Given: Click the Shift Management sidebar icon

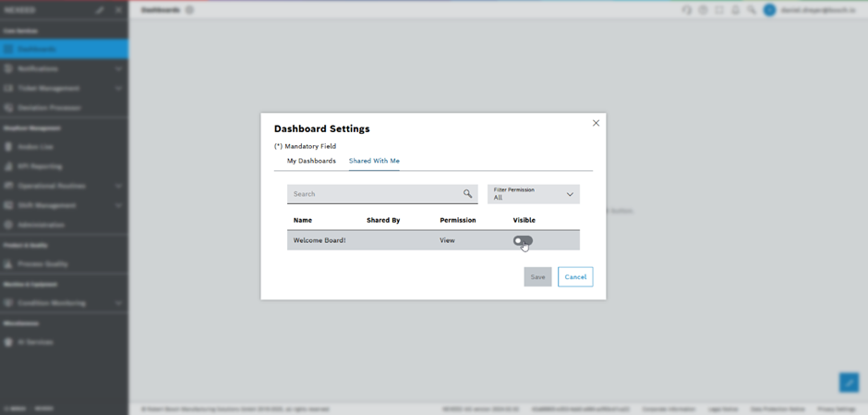Looking at the screenshot, I should tap(7, 205).
